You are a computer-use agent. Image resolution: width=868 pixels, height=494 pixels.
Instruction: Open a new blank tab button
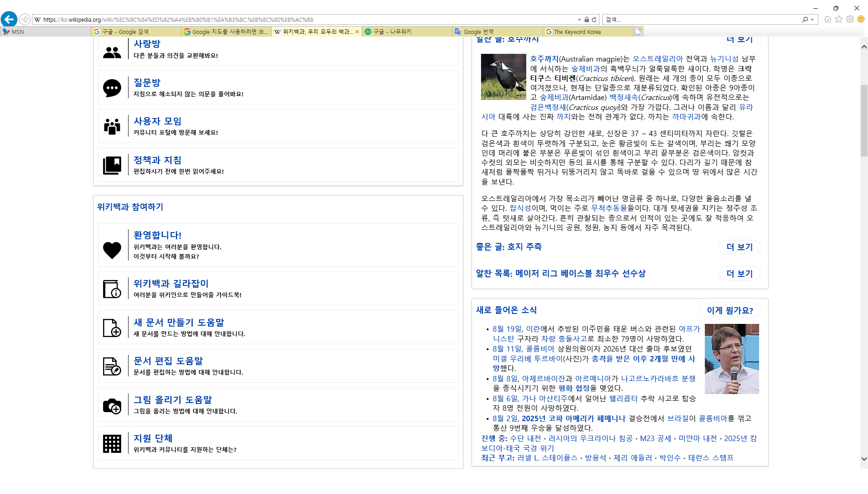point(638,32)
